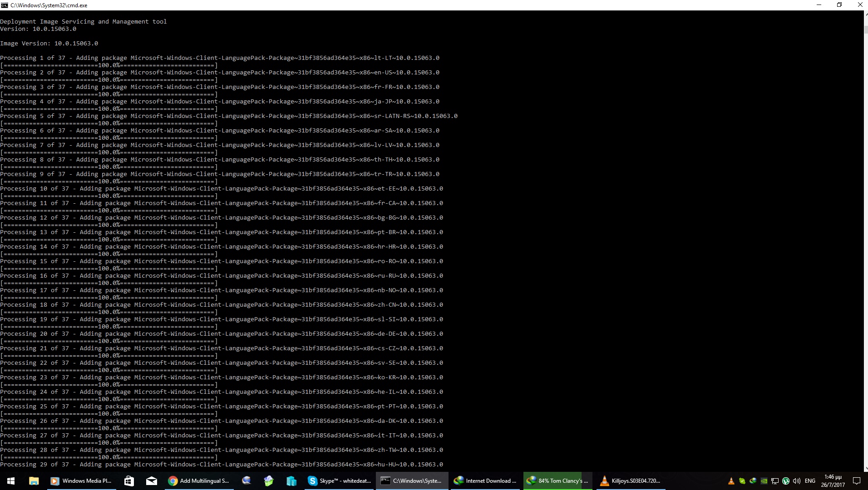Click the 'Processing 2 of 37' en-US line
868x490 pixels.
(220, 73)
